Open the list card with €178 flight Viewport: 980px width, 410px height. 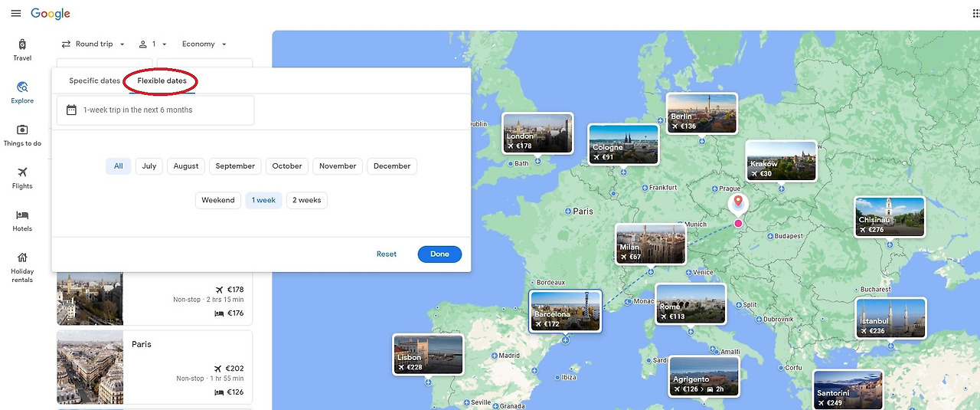pos(155,299)
